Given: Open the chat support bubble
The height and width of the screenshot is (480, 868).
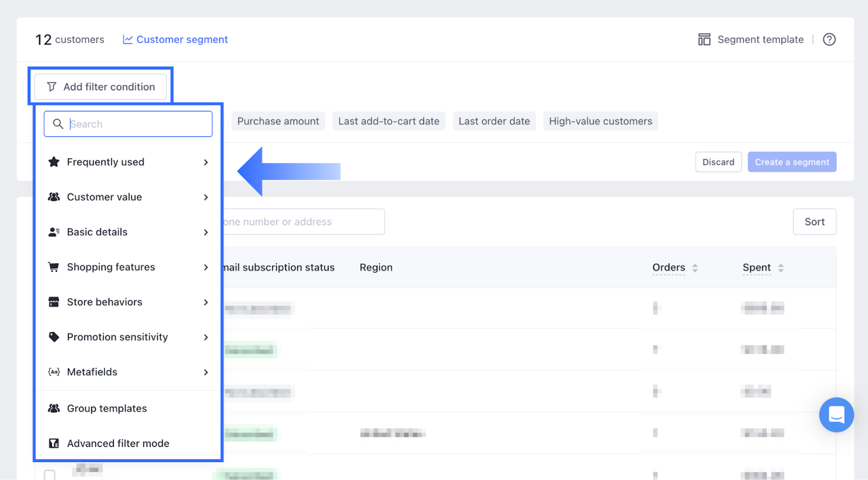Looking at the screenshot, I should [836, 415].
